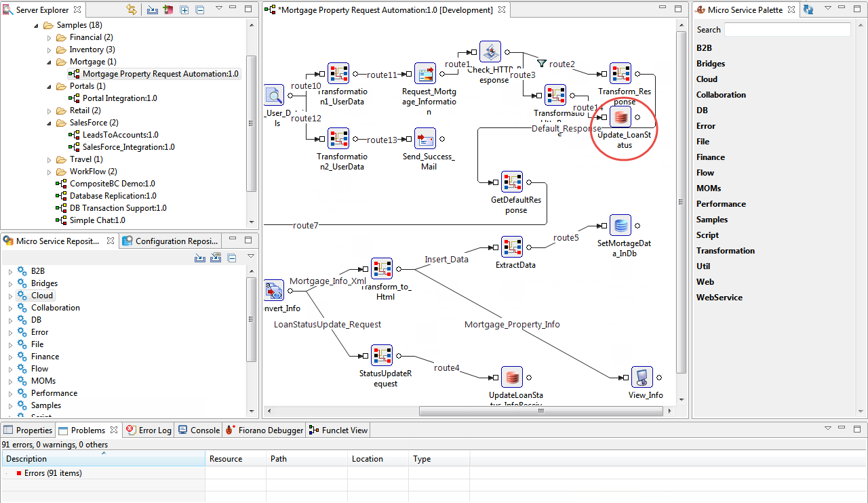Collapse the Mortgage (1) folder
The width and height of the screenshot is (868, 503).
pyautogui.click(x=50, y=62)
